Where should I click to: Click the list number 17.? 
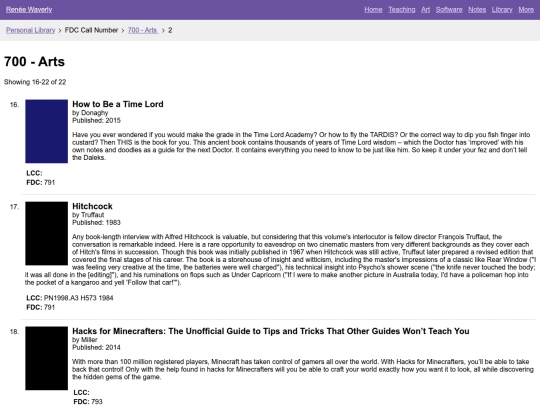pos(14,207)
